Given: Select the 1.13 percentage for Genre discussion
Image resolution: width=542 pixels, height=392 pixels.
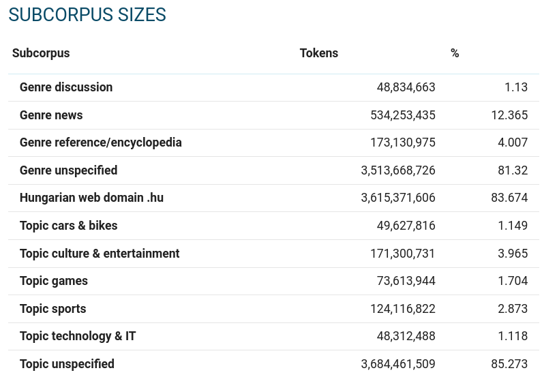Looking at the screenshot, I should pos(516,87).
